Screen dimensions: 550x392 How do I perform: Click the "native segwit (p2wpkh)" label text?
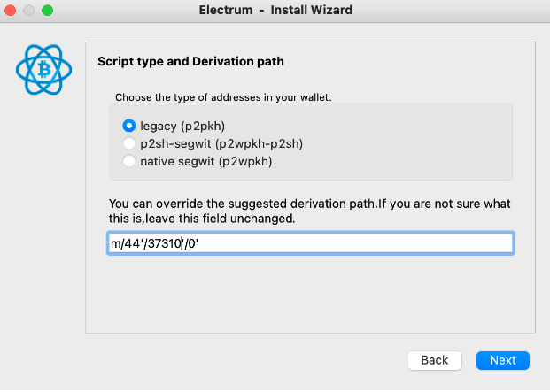point(205,161)
